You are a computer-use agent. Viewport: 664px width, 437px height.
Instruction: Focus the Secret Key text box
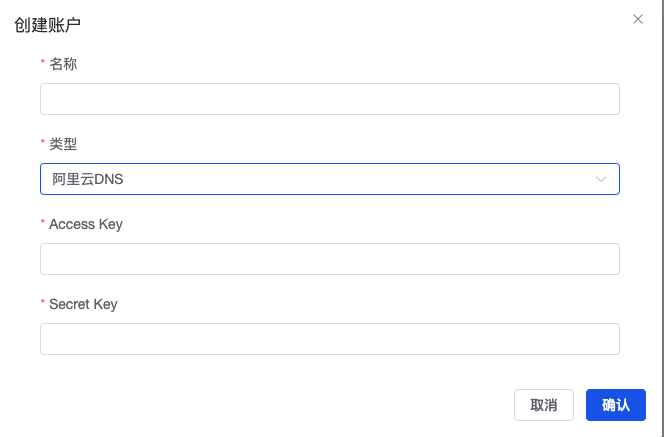coord(329,339)
